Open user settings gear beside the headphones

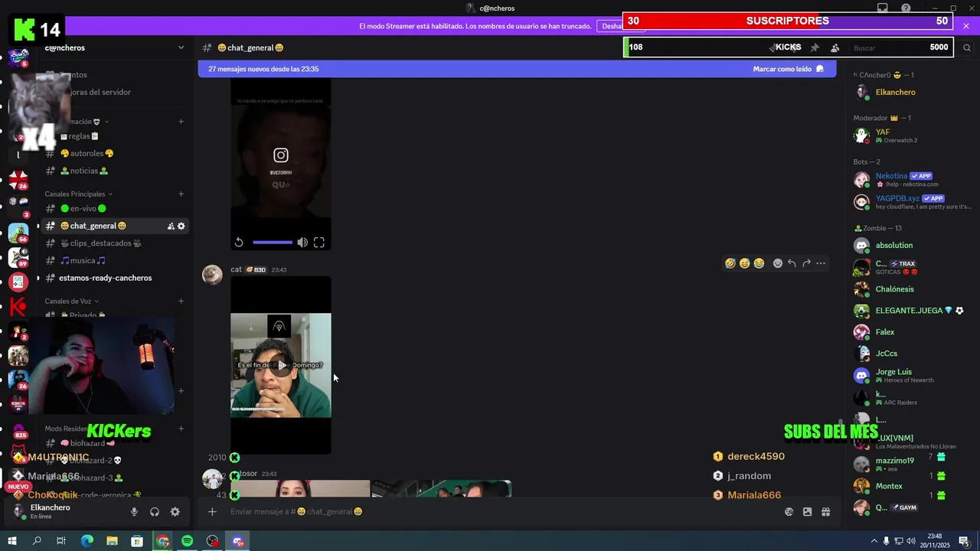click(x=175, y=512)
